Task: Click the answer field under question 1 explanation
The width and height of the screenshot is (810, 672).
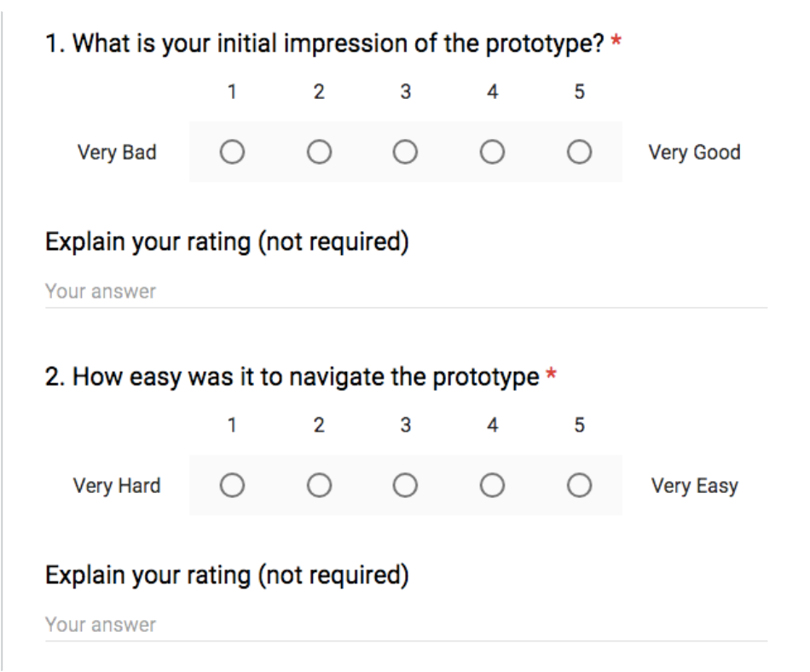Action: tap(406, 292)
